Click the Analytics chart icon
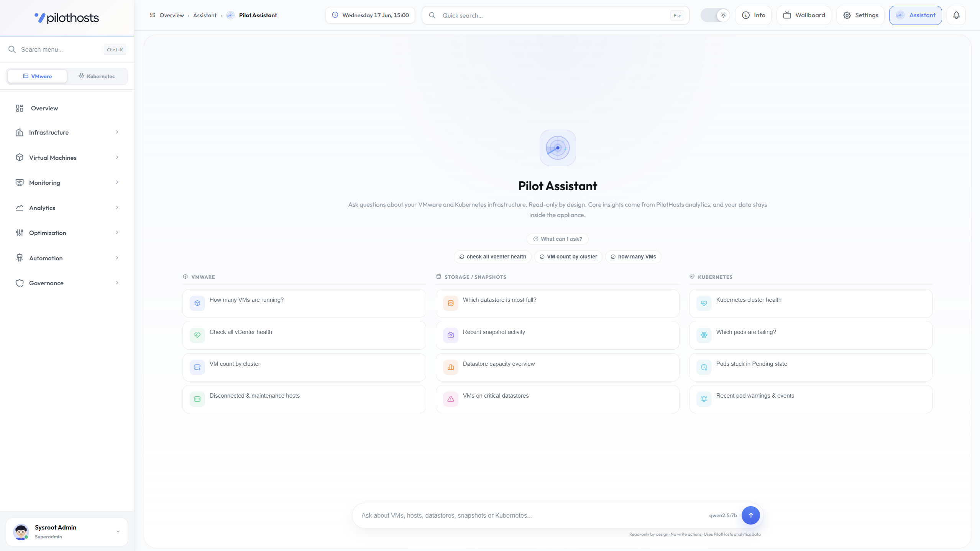The width and height of the screenshot is (980, 551). click(x=20, y=208)
